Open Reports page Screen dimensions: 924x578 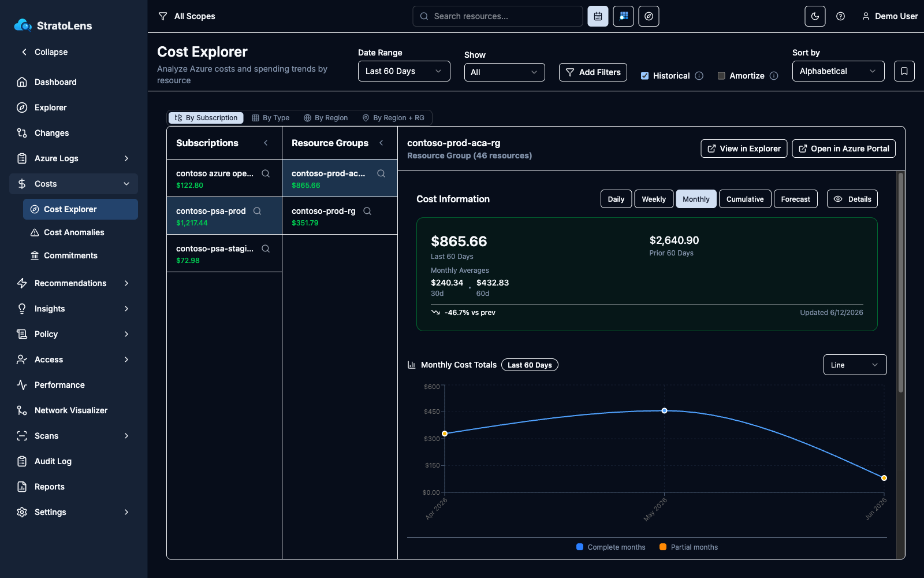pos(73,487)
